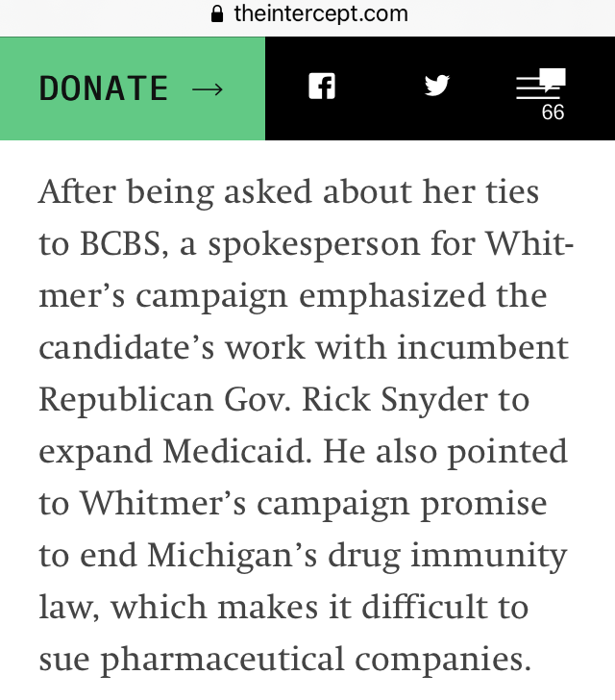Image resolution: width=615 pixels, height=700 pixels.
Task: Click the phrase campaign promise
Action: [402, 505]
